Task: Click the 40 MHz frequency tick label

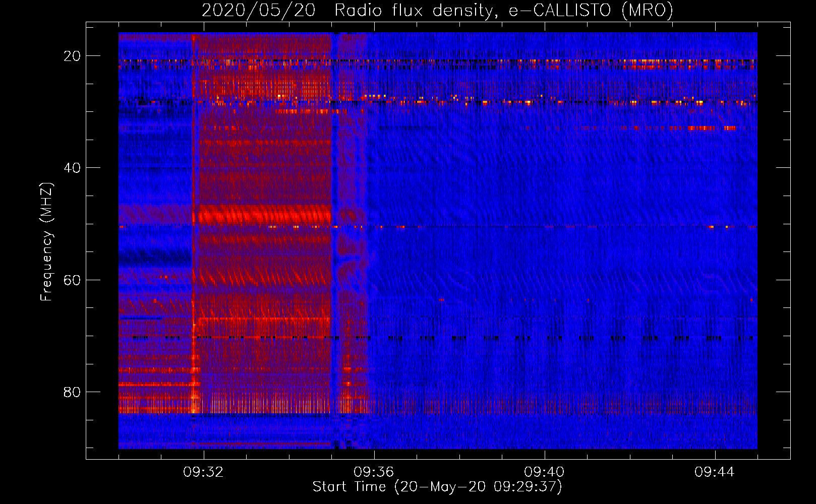Action: (72, 168)
